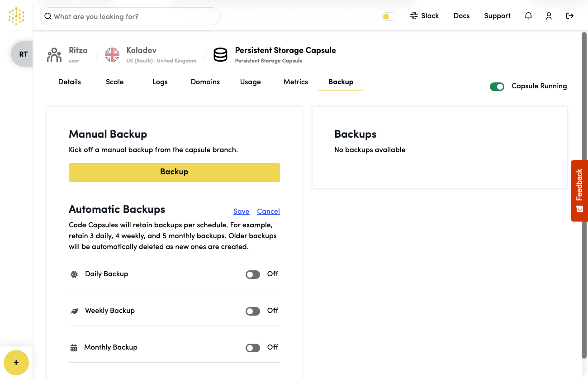Click the logout icon
Viewport: 588px width, 379px height.
coord(570,16)
